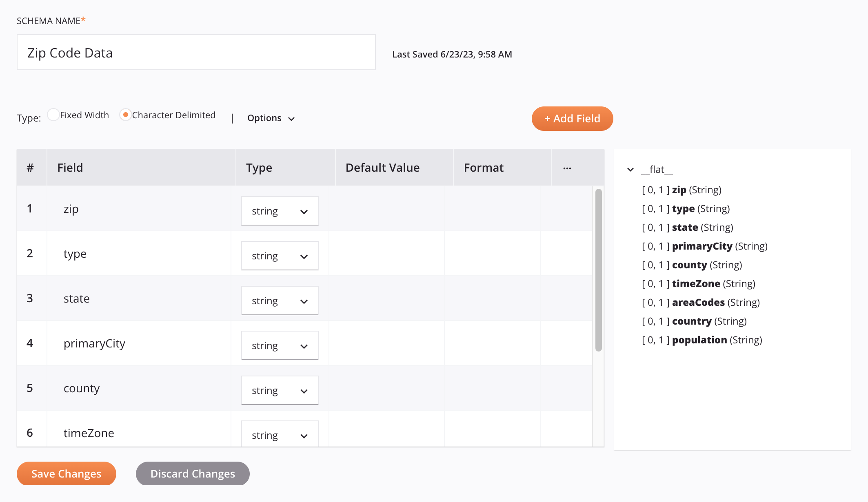Viewport: 868px width, 502px height.
Task: Click the Schema Name input field
Action: [196, 53]
